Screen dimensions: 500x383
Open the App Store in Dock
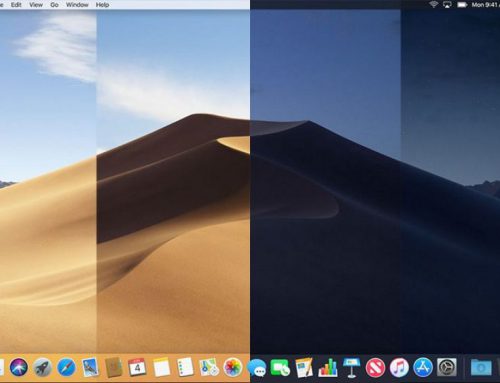(x=423, y=368)
